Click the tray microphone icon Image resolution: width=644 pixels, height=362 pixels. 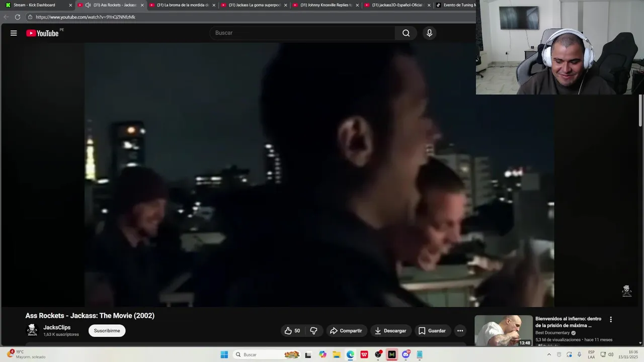tap(580, 354)
